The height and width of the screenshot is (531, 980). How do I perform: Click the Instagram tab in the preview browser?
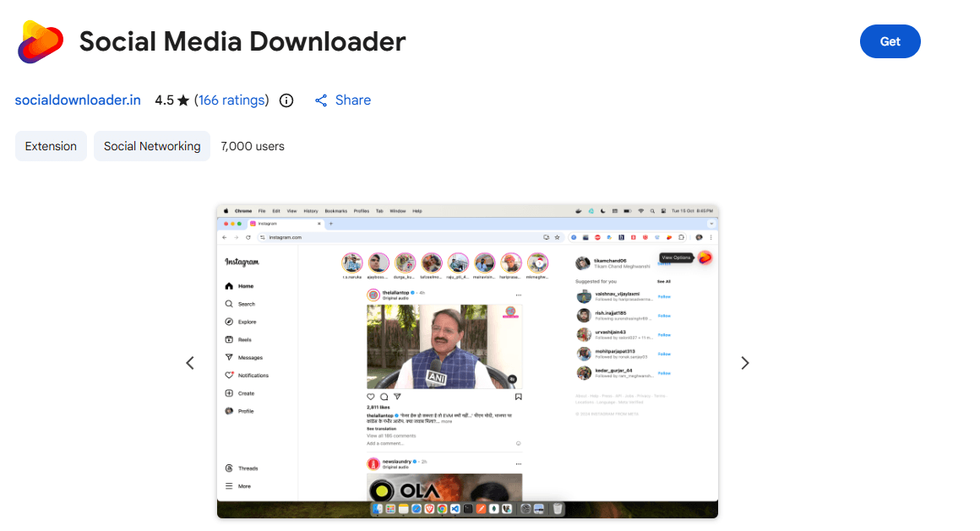[x=286, y=224]
